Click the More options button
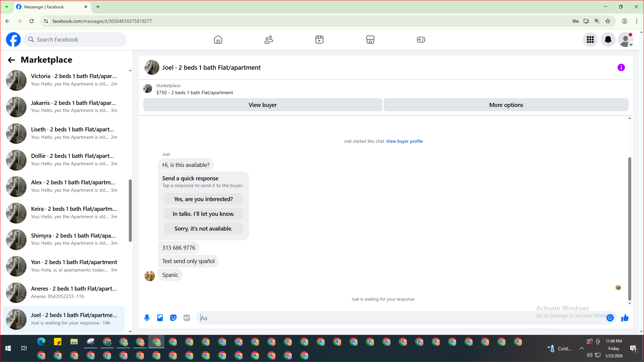This screenshot has width=644, height=362. pyautogui.click(x=506, y=105)
